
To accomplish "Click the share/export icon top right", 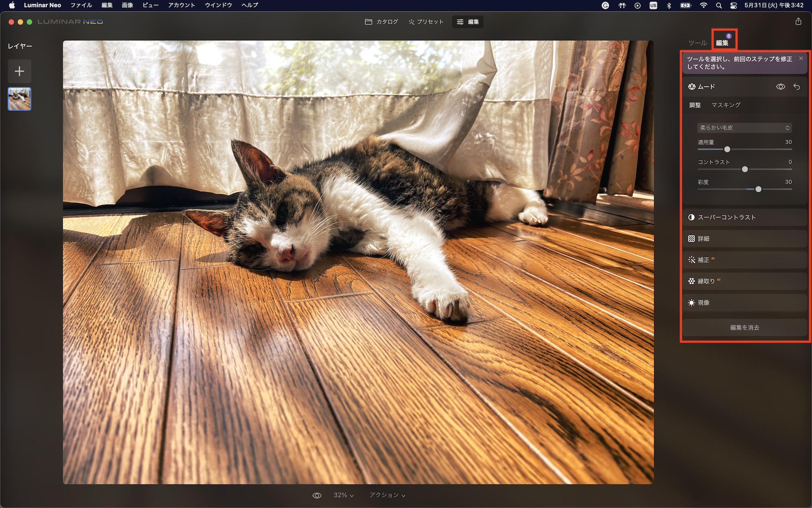I will (798, 22).
